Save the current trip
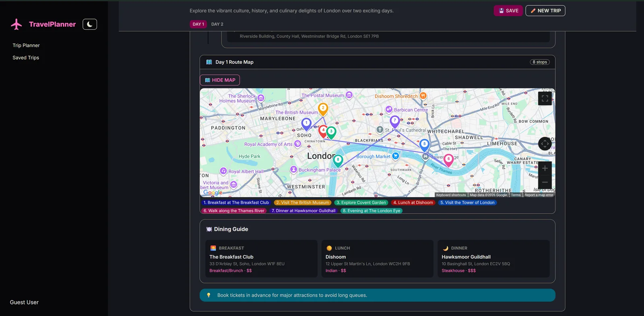 coord(508,11)
